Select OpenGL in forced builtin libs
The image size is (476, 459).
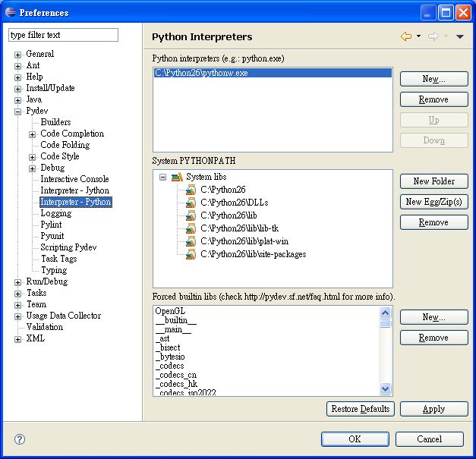(170, 311)
